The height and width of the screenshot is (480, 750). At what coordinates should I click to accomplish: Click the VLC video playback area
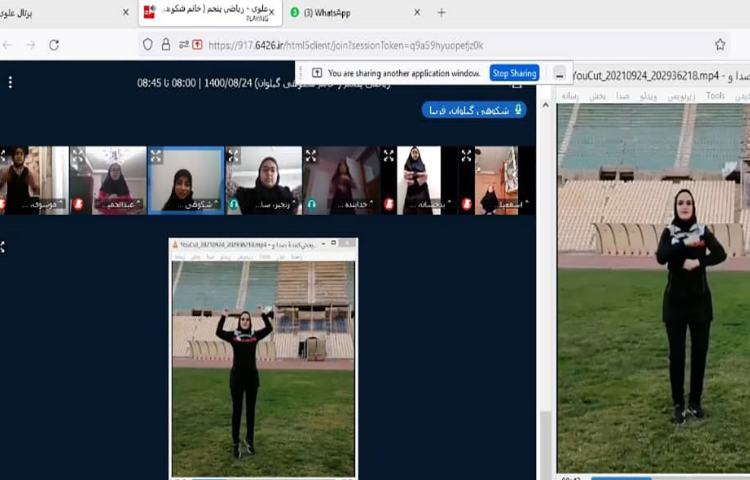[x=653, y=288]
